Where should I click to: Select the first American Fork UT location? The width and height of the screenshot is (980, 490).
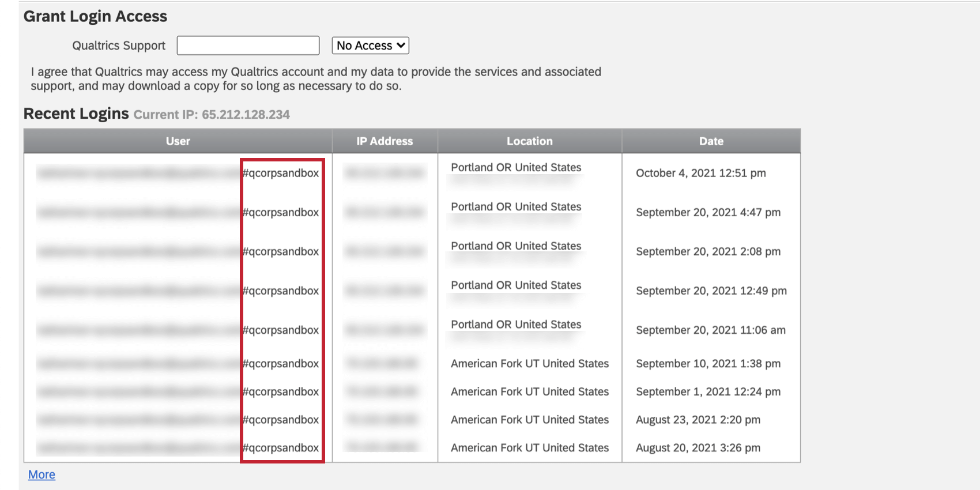click(x=529, y=364)
